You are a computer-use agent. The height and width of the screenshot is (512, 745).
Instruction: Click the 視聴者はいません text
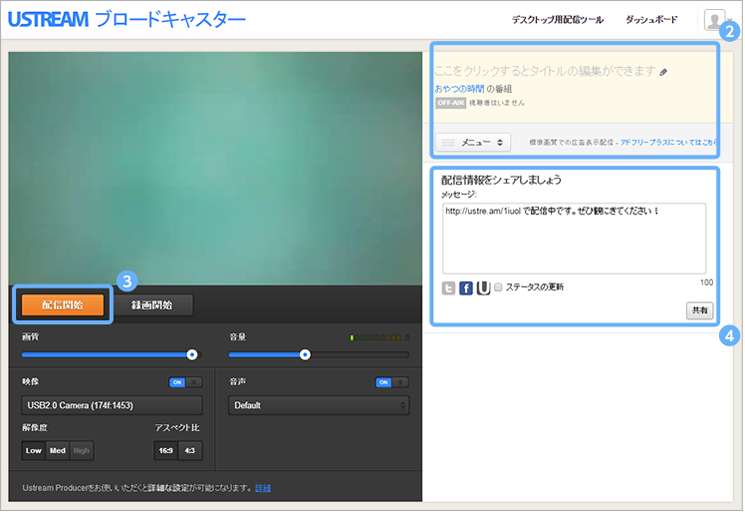pos(497,103)
